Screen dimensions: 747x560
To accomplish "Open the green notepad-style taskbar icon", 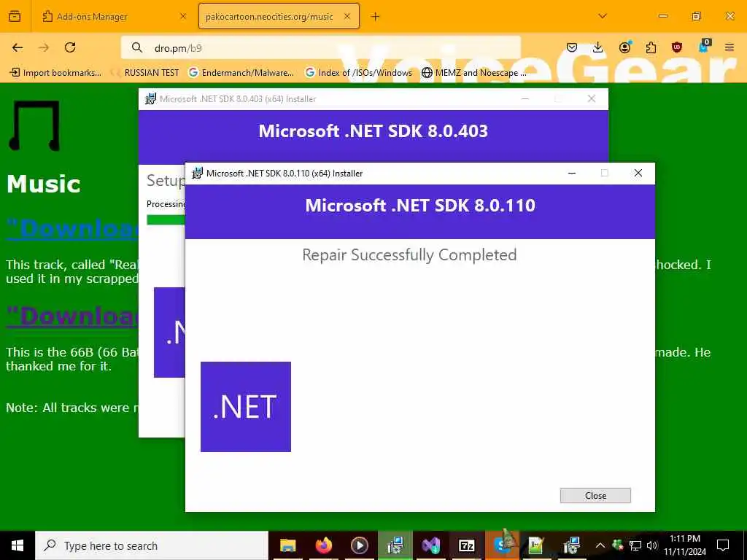I will (x=536, y=545).
